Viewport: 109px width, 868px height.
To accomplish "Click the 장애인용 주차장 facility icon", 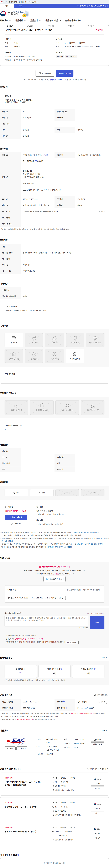I will 16,407.
